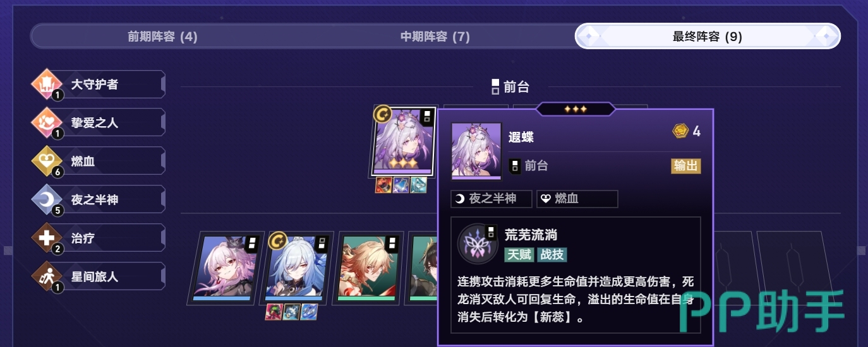Viewport: 868px width, 347px height.
Task: Click the 荒芜流淌 skill butterfly icon
Action: coord(478,244)
